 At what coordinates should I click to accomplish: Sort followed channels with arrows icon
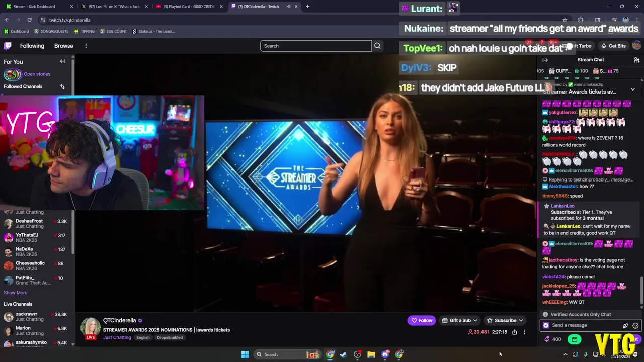62,86
